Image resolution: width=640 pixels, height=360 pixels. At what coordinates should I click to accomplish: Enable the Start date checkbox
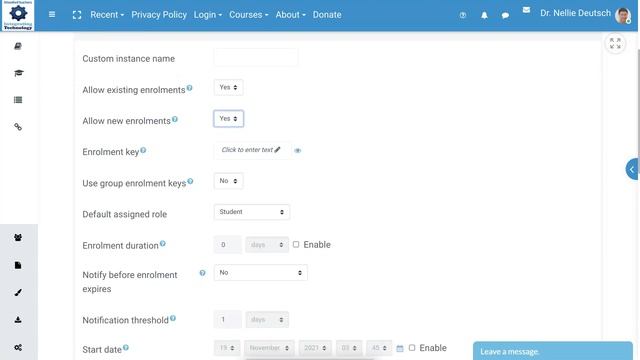coord(412,348)
